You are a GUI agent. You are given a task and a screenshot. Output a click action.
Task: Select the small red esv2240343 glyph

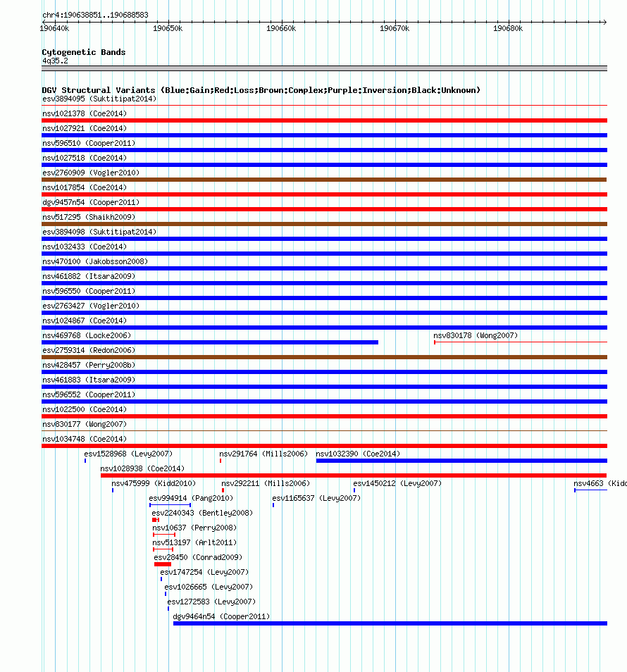point(156,520)
